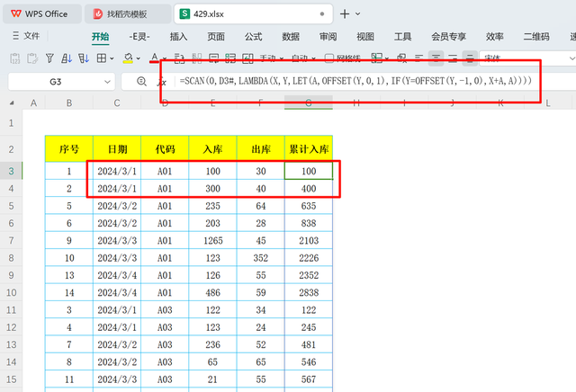
Task: Open the 工具 tab
Action: click(402, 36)
